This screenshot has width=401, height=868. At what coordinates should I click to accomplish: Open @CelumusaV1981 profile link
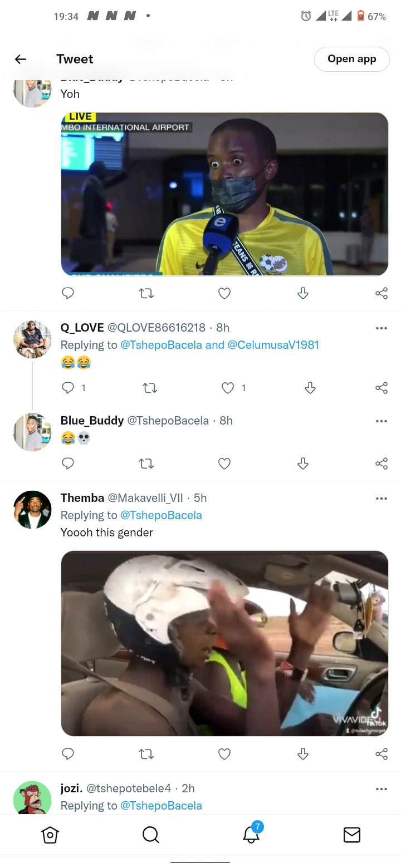[273, 345]
